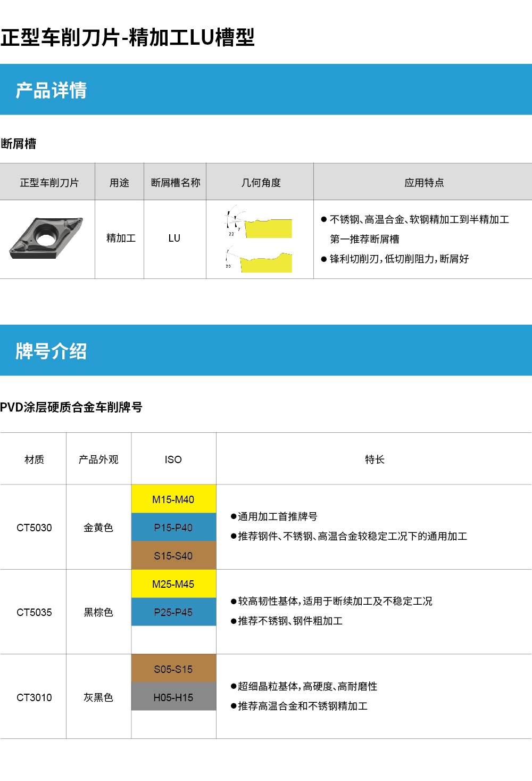532x781 pixels.
Task: Select the blue P15-P40 ISO swatch
Action: click(173, 527)
